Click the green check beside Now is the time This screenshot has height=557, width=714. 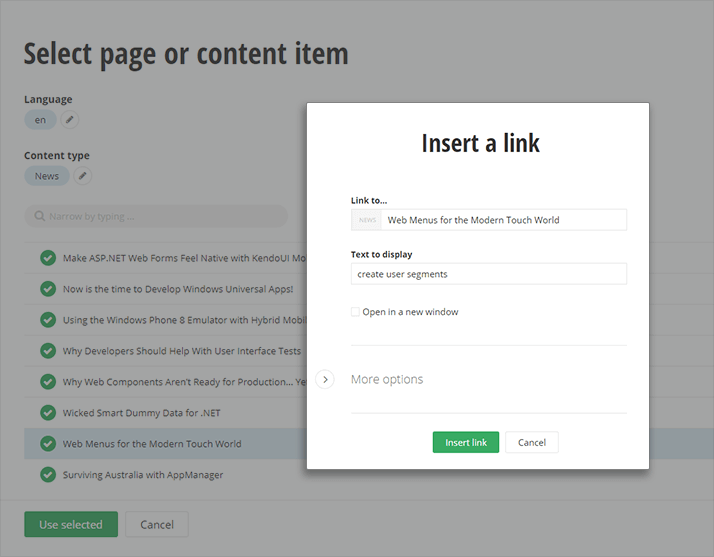tap(48, 289)
